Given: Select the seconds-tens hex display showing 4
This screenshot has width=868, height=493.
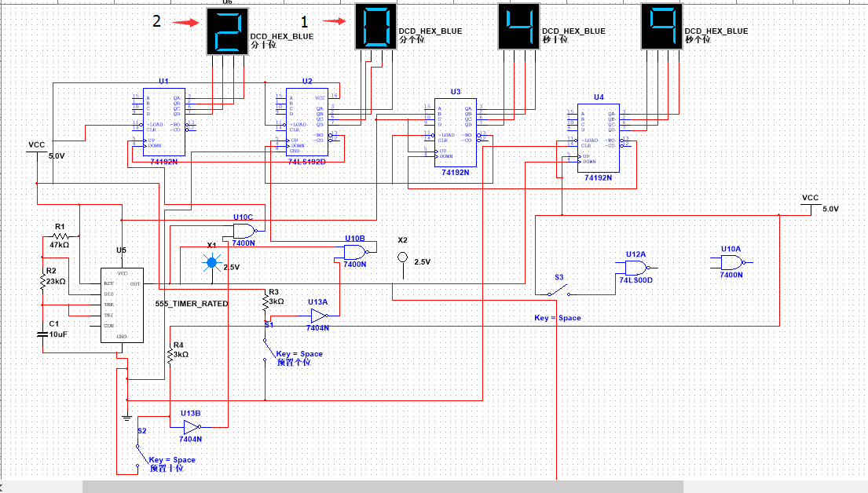Looking at the screenshot, I should click(x=518, y=26).
